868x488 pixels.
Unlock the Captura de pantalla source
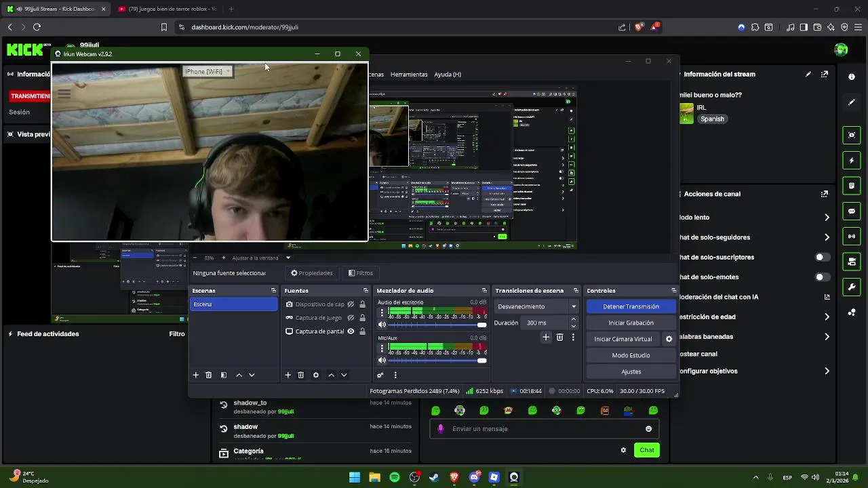pyautogui.click(x=362, y=331)
